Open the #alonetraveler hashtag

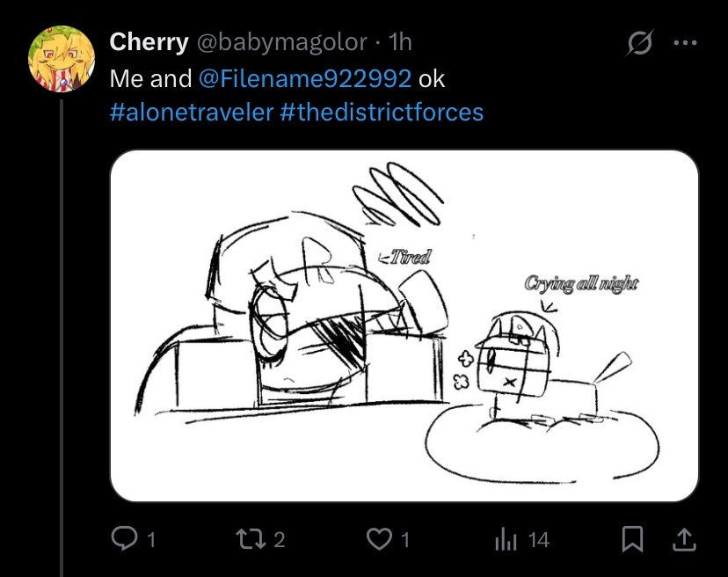(192, 112)
